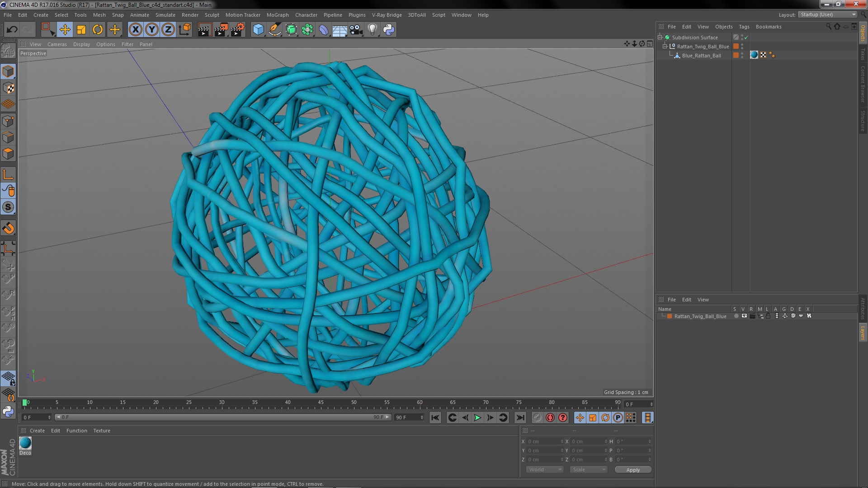Switch to Model mode in left sidebar

pyautogui.click(x=8, y=72)
